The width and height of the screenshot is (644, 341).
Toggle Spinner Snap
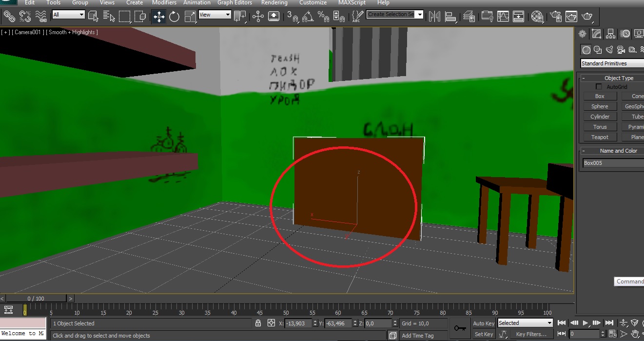coord(339,17)
